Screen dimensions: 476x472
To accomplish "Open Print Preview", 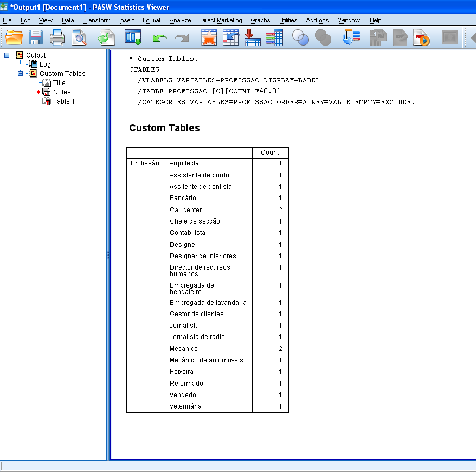I will pos(79,37).
